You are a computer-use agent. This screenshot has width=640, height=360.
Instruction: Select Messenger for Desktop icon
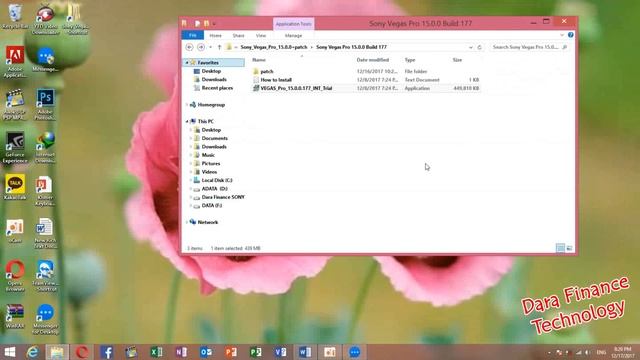pyautogui.click(x=45, y=319)
